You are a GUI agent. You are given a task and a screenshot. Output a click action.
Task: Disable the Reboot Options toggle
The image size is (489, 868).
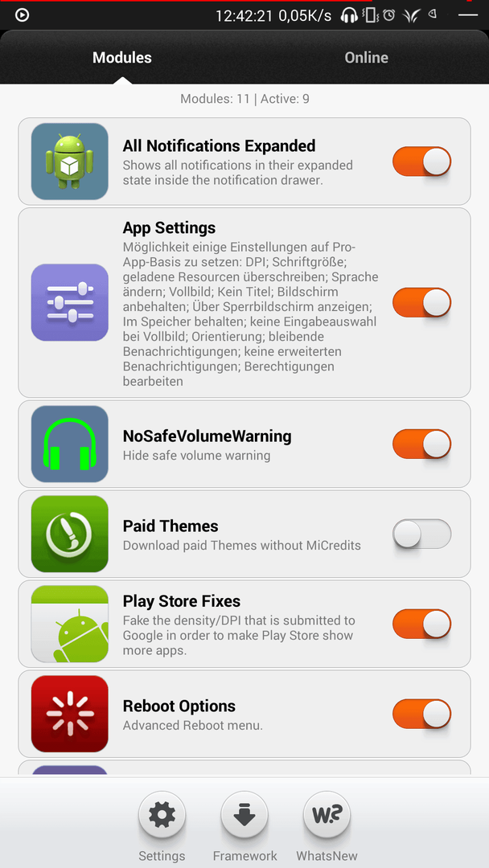click(x=422, y=714)
